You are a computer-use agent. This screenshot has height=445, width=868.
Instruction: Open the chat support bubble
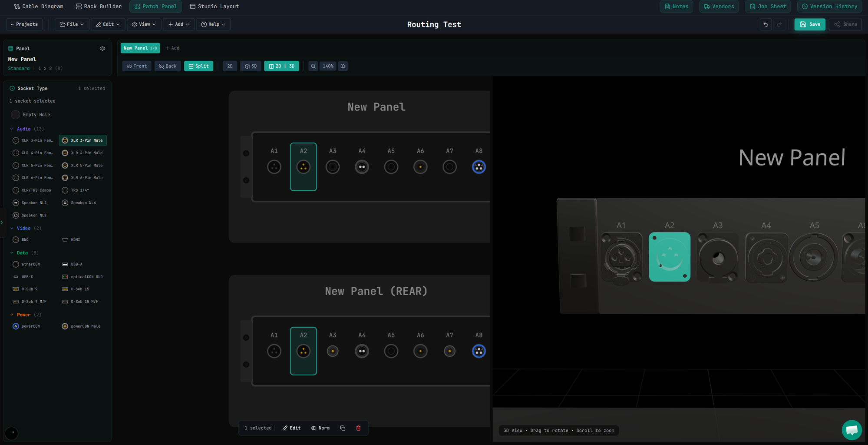[x=851, y=430]
